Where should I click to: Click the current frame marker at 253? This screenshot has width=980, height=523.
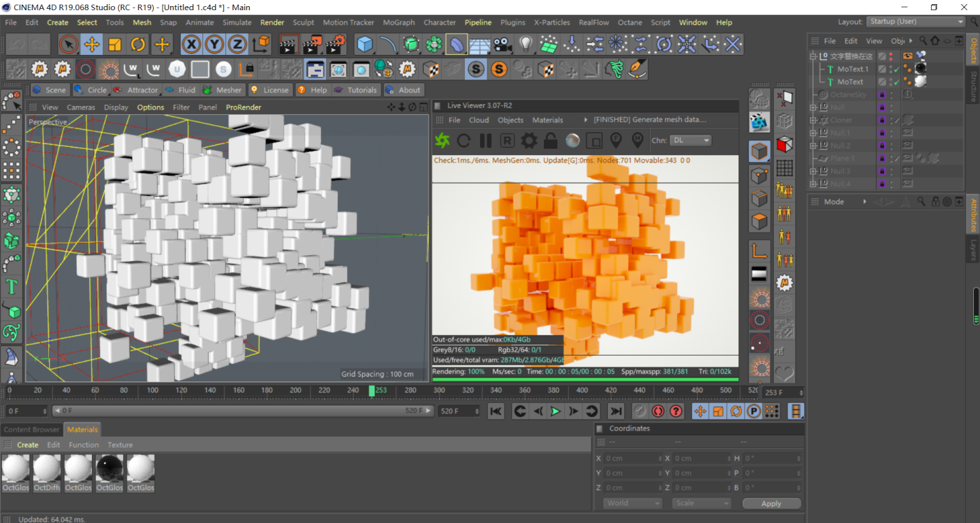click(372, 390)
